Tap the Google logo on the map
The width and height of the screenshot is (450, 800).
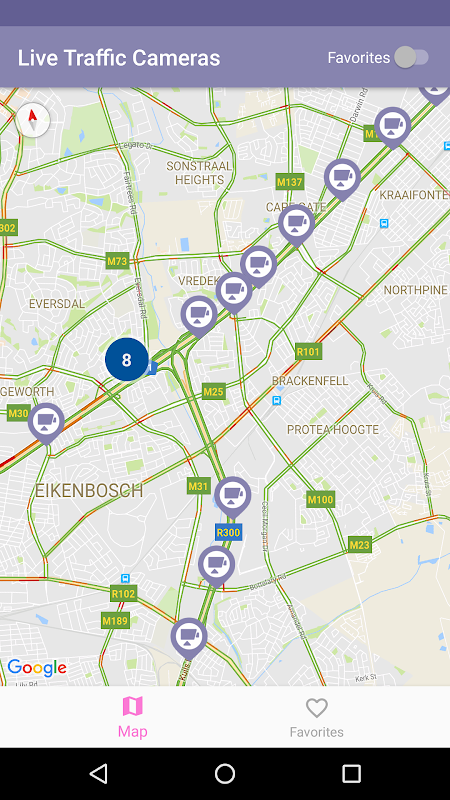37,667
